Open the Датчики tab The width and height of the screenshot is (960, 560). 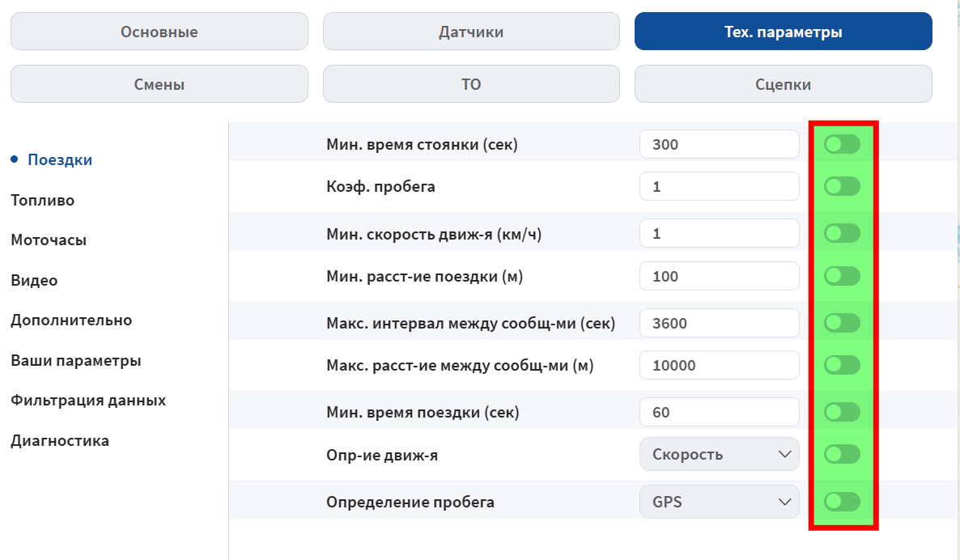pos(471,32)
